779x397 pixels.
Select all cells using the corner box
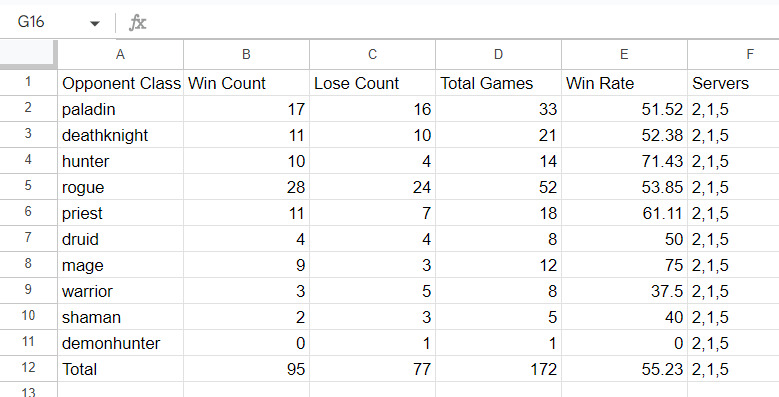tap(28, 54)
